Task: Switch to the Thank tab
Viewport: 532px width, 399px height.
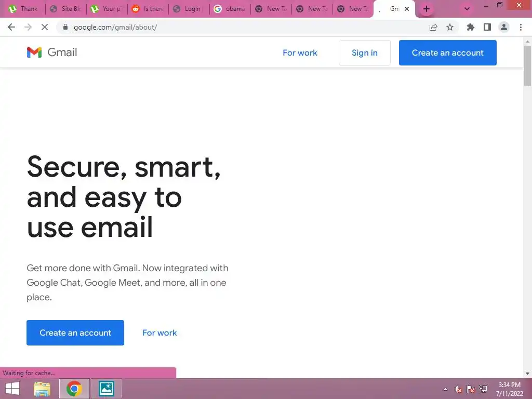Action: 24,9
